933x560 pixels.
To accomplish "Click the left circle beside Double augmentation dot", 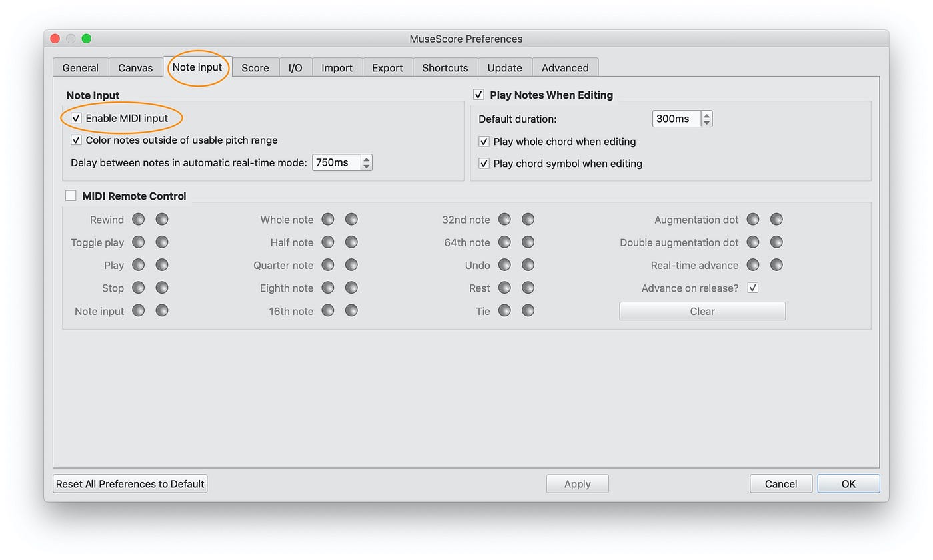I will [753, 242].
